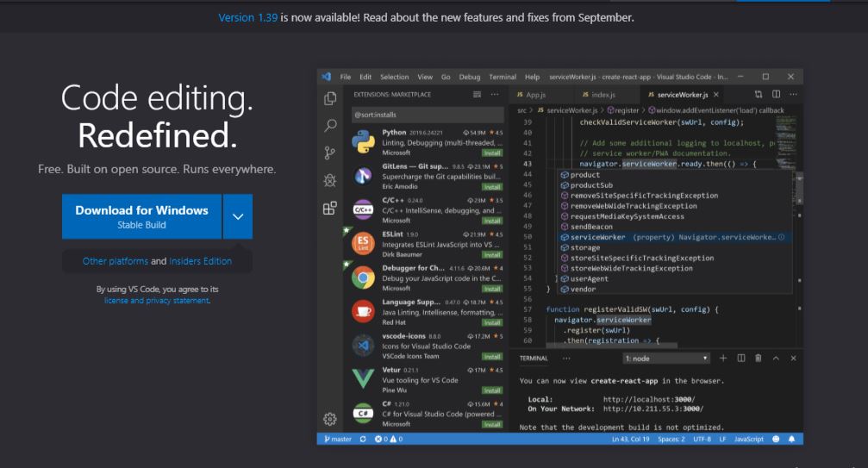Click the clear extensions filter icon
The image size is (868, 468).
point(477,95)
